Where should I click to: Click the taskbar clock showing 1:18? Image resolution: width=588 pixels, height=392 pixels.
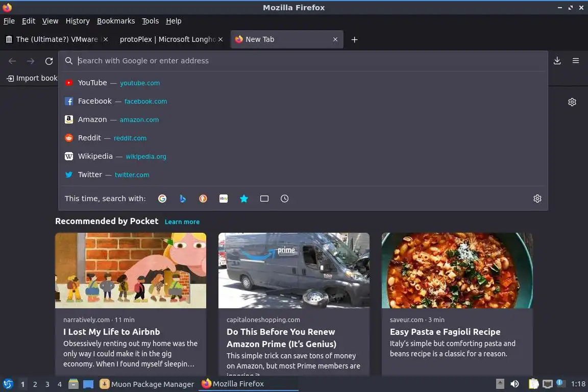(x=578, y=384)
